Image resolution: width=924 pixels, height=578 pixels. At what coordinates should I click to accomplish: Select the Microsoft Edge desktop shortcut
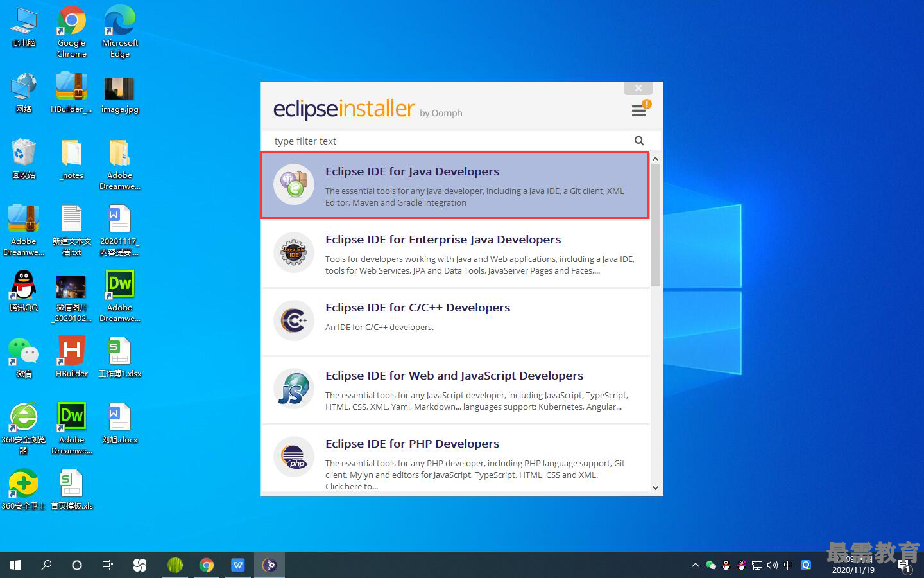tap(120, 32)
